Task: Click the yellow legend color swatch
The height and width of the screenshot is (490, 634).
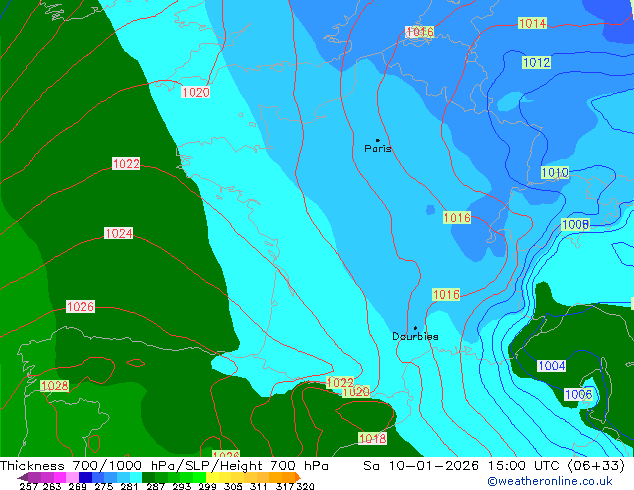Action: (212, 477)
